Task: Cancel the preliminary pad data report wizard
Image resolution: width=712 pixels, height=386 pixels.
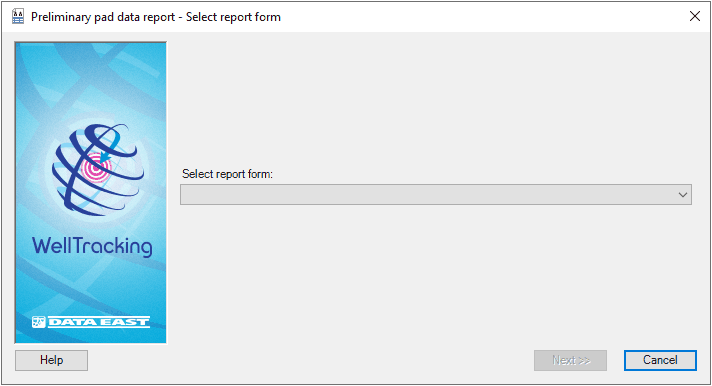Action: pyautogui.click(x=660, y=360)
